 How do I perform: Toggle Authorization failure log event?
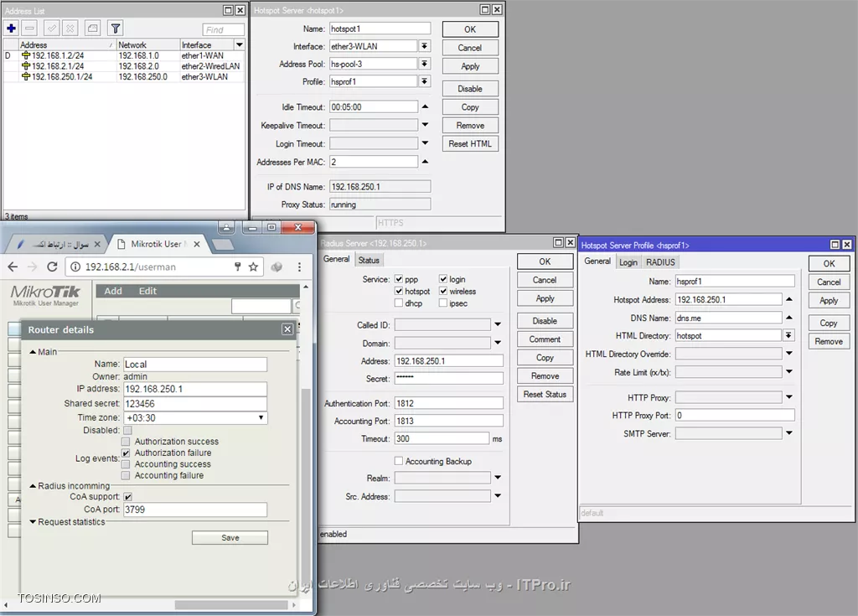coord(126,453)
